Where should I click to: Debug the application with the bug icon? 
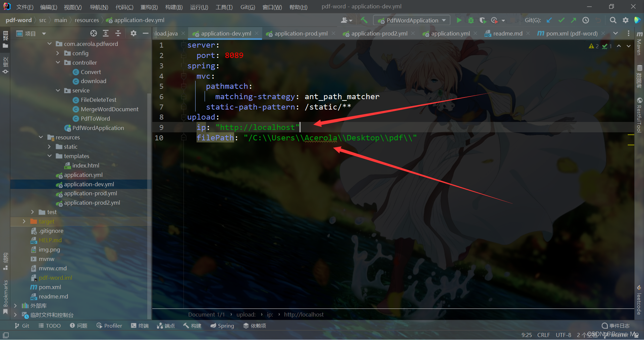pyautogui.click(x=471, y=20)
